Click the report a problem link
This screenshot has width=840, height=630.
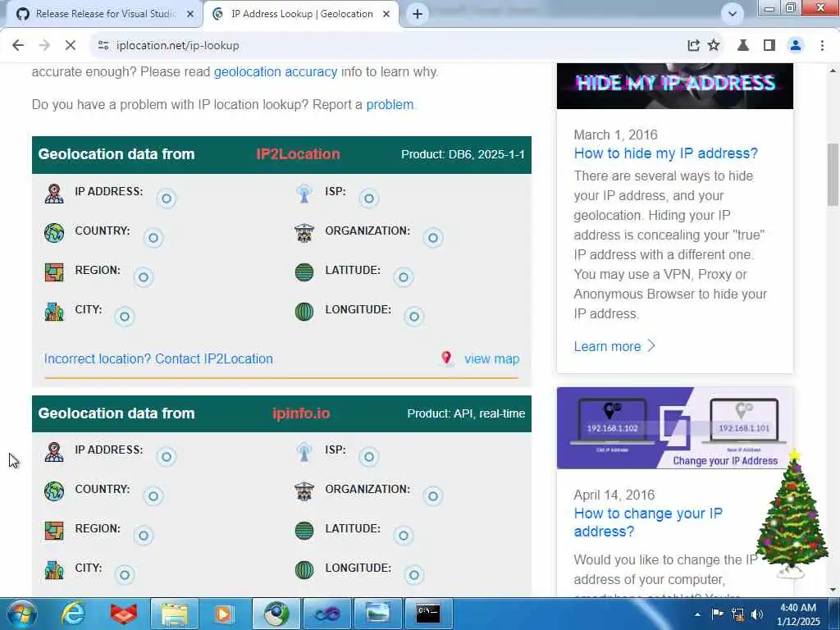pos(390,104)
